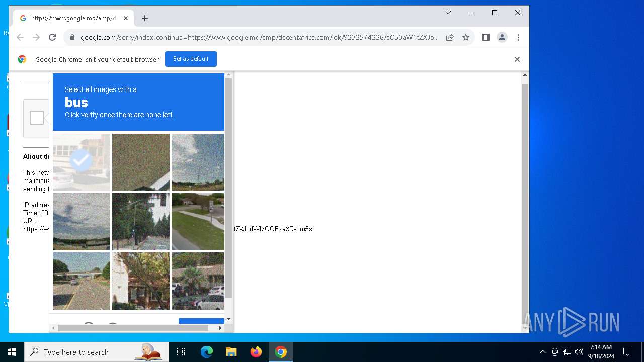Screen dimensions: 644x362
Task: Launch Firefox from taskbar
Action: [256, 352]
